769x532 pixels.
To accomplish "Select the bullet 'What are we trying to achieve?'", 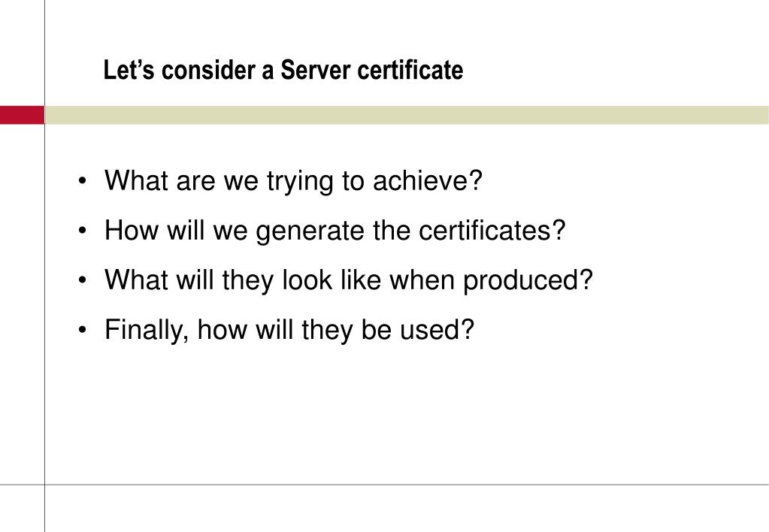I will pos(293,181).
